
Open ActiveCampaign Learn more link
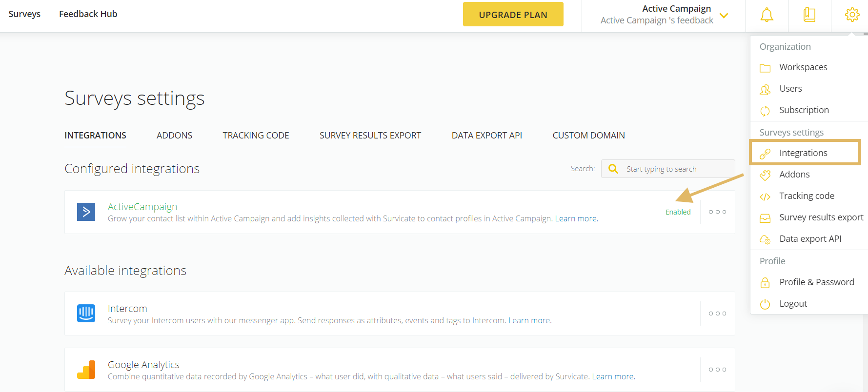[576, 218]
